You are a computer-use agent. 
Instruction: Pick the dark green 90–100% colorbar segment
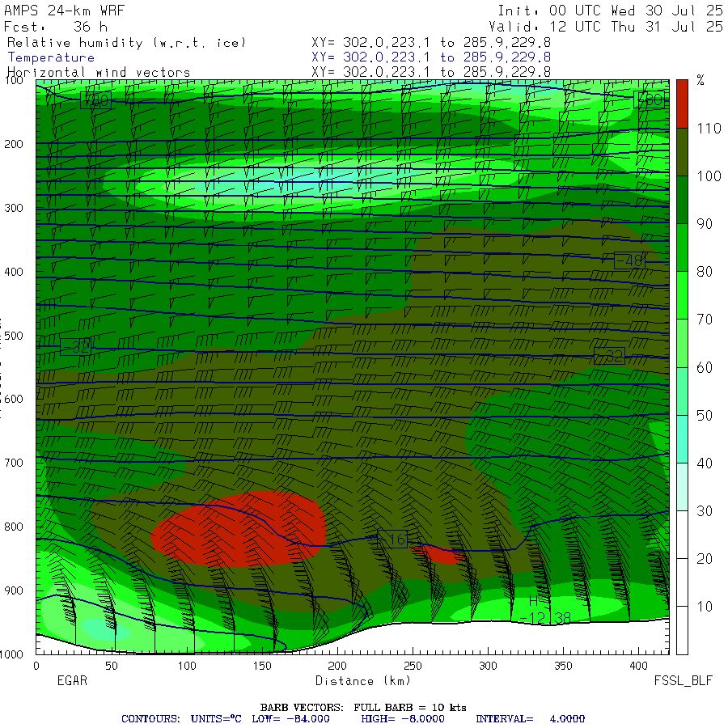[x=682, y=200]
